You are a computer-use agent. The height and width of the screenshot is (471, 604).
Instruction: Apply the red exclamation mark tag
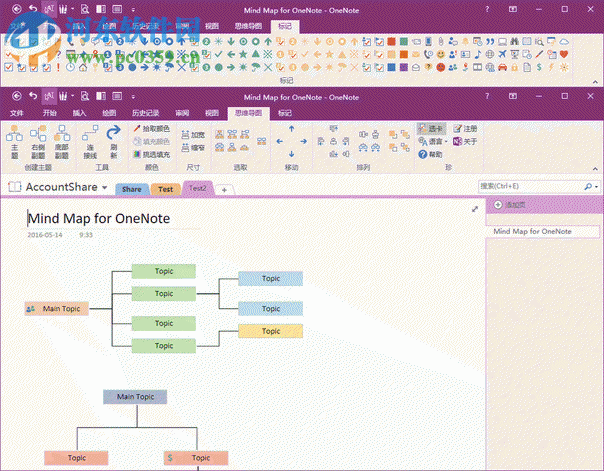point(59,67)
